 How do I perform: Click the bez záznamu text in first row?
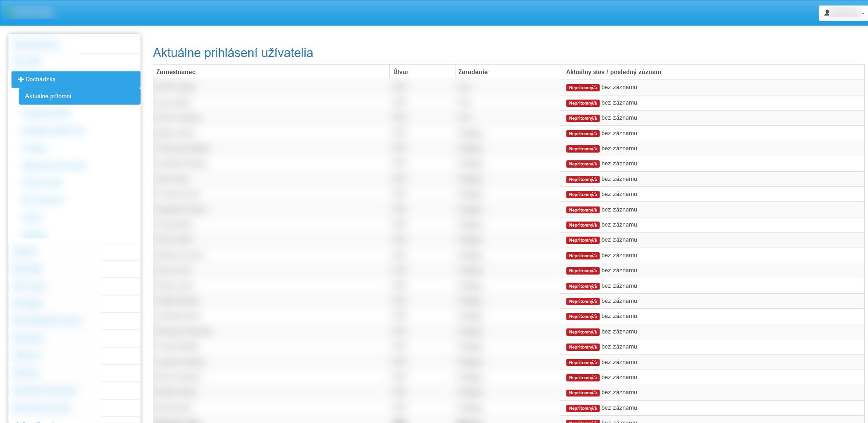[x=619, y=87]
